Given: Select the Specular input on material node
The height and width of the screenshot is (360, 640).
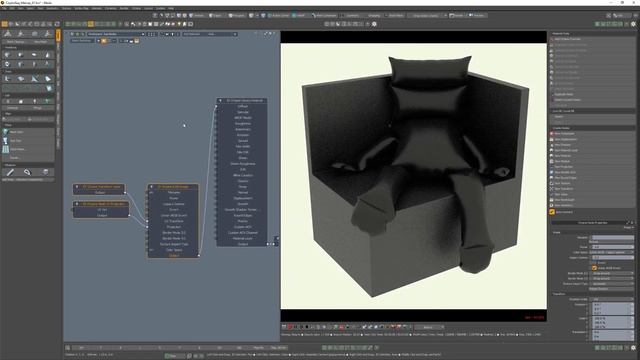Looking at the screenshot, I should point(242,112).
